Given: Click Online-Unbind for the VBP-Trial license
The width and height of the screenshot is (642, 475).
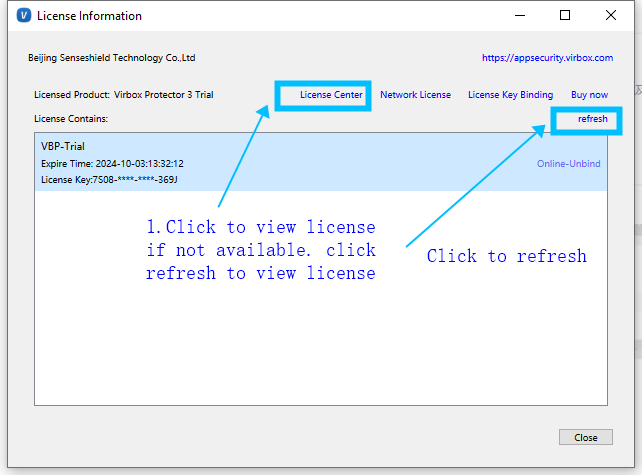Looking at the screenshot, I should pyautogui.click(x=568, y=163).
